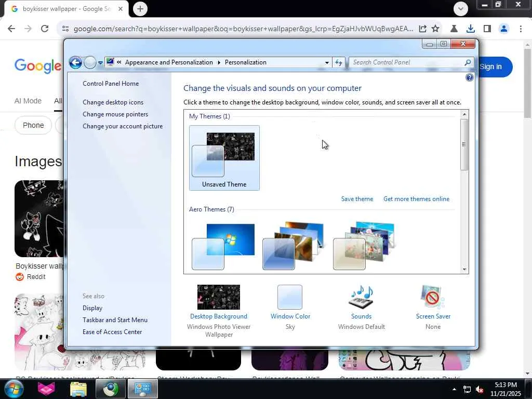
Task: Click the Control Panel forward arrow button
Action: tap(90, 62)
